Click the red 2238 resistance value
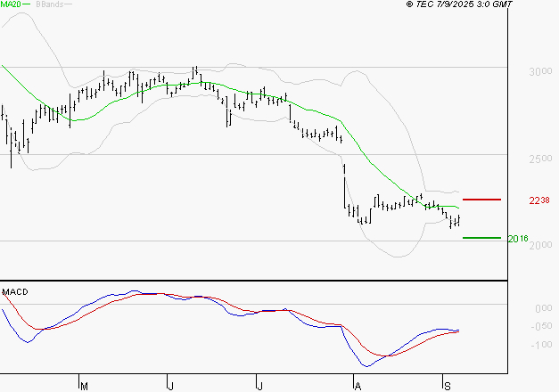This screenshot has width=559, height=392. click(539, 200)
